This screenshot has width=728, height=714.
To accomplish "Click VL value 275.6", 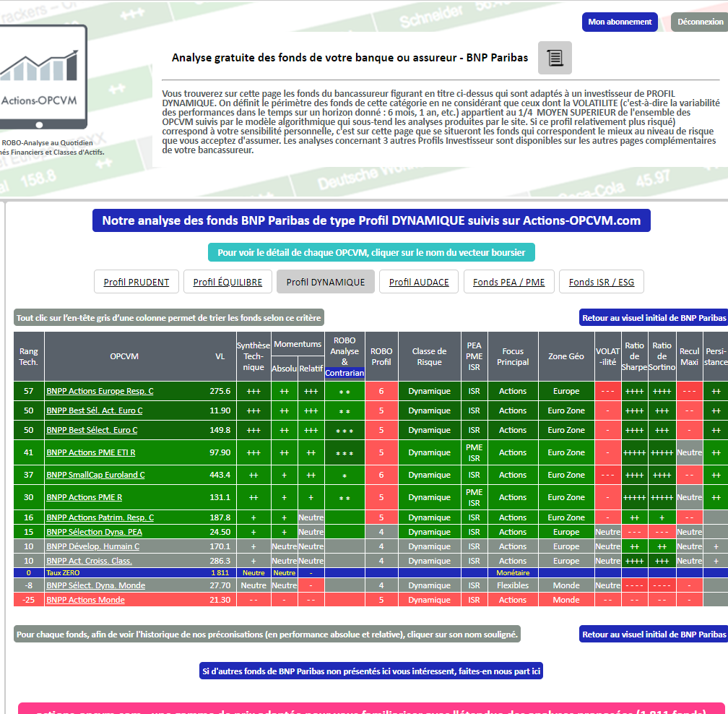I will [x=220, y=391].
